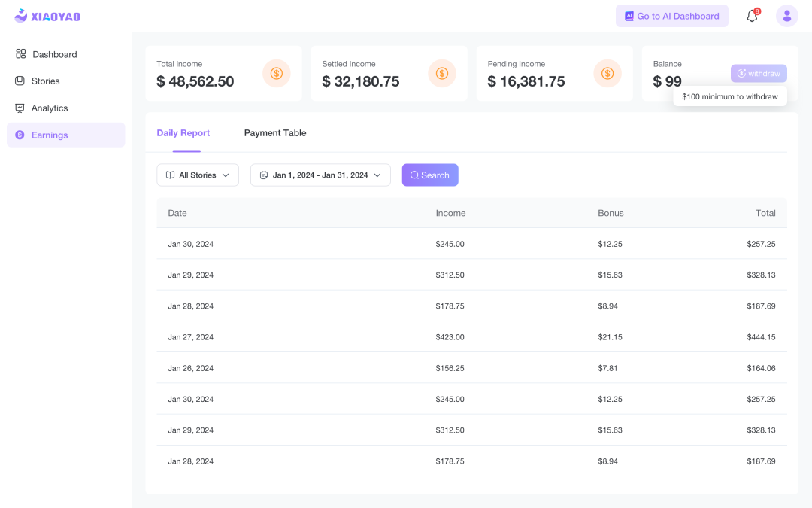Viewport: 812px width, 508px height.
Task: Click the Total income coin icon
Action: (277, 73)
